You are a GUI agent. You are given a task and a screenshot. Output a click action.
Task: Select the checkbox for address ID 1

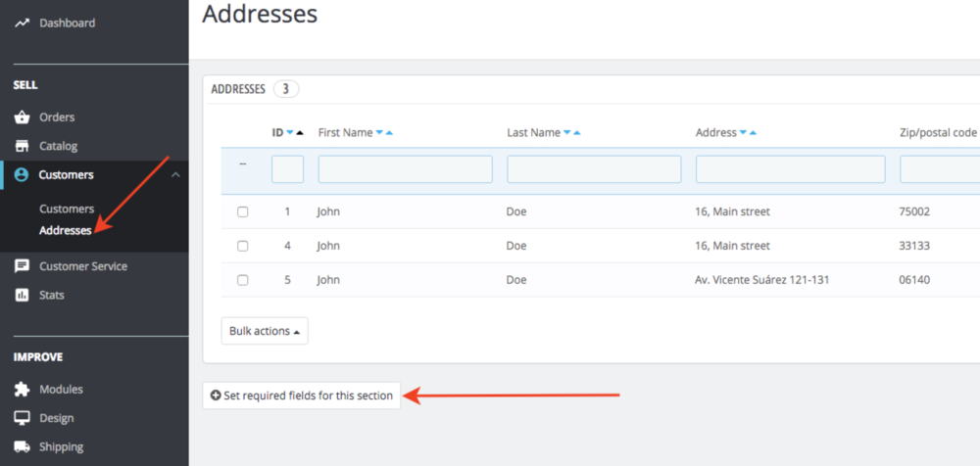(x=243, y=211)
